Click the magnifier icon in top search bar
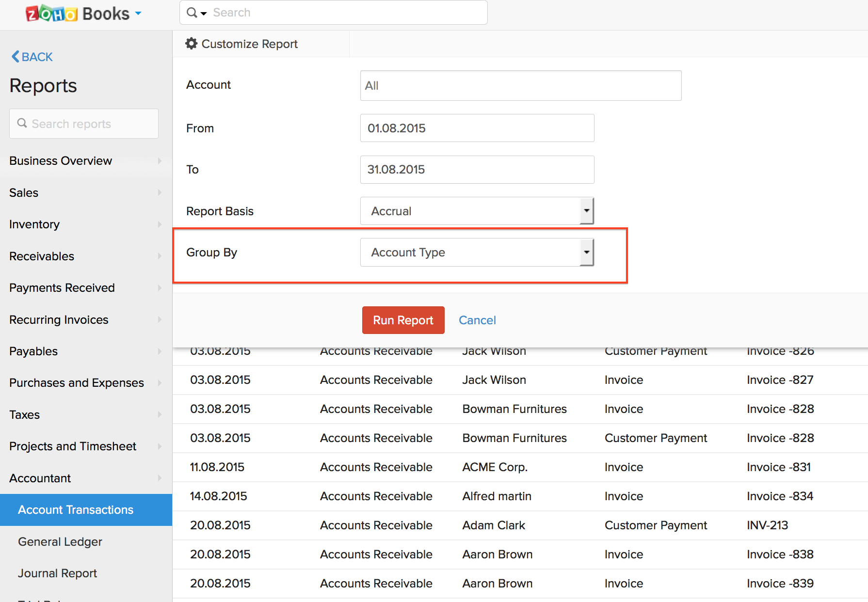 (x=191, y=12)
